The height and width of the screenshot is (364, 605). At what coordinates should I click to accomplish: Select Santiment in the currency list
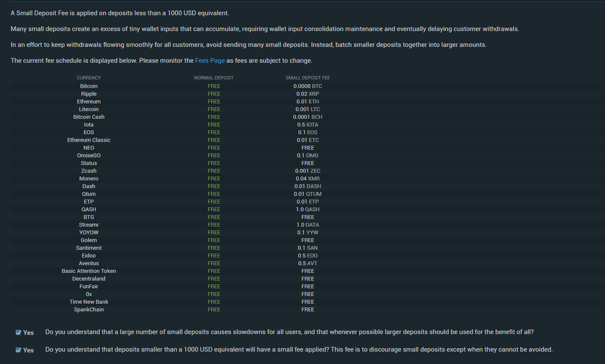89,248
